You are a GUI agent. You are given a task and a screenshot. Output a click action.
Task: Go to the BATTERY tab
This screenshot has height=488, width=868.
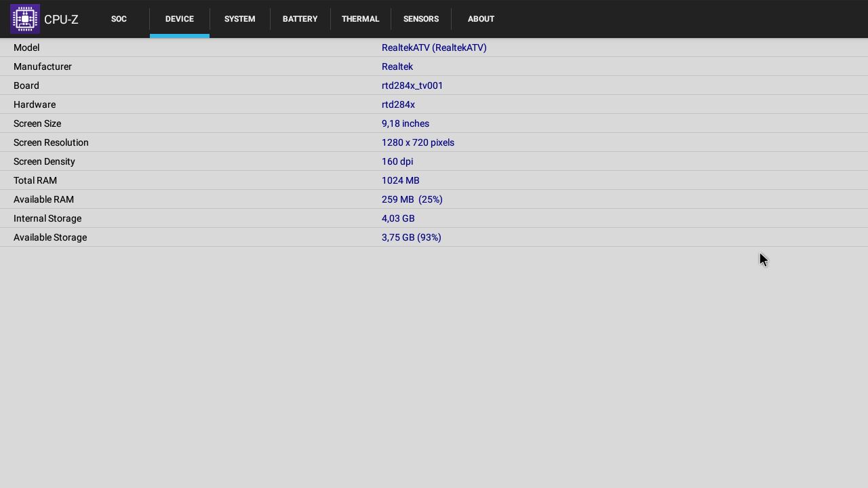(x=300, y=19)
